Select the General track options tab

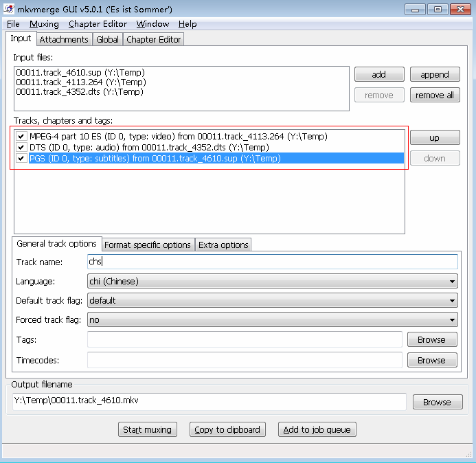tap(57, 243)
